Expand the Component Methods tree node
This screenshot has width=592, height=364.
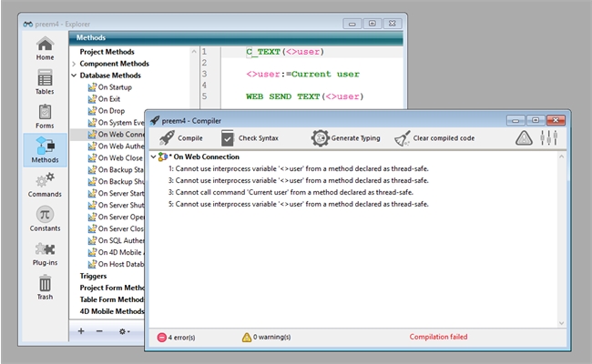point(73,65)
